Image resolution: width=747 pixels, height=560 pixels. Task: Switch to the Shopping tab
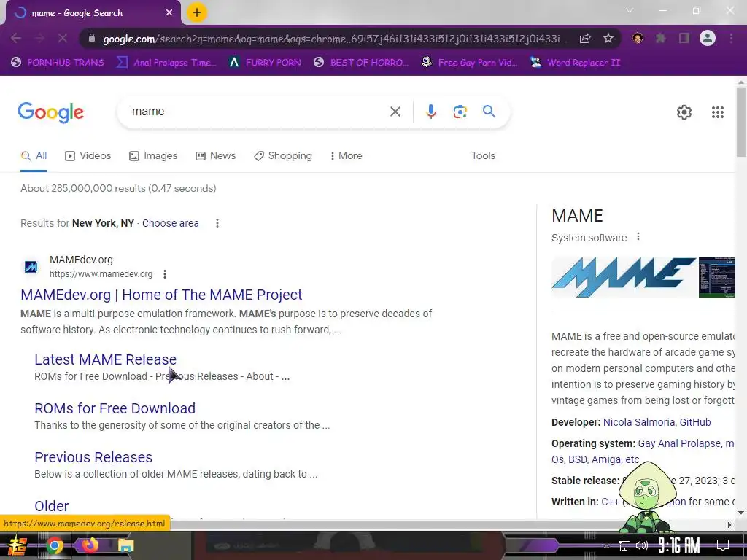coord(283,156)
